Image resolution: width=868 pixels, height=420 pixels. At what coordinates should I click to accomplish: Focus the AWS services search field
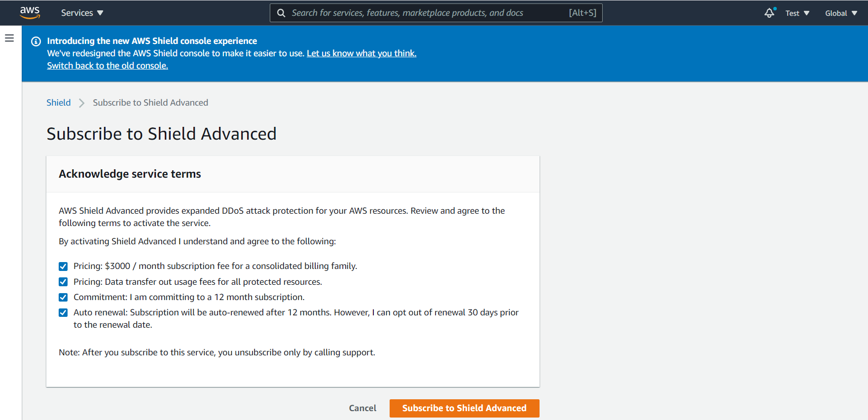tap(436, 13)
